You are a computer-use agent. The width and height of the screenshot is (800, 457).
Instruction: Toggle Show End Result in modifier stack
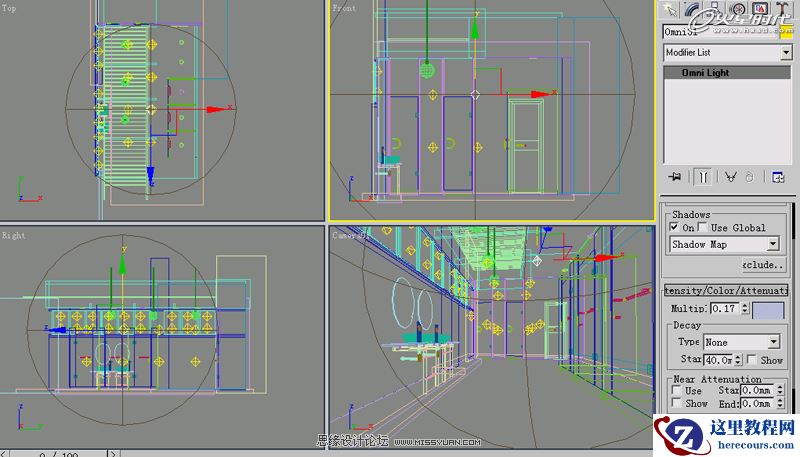pos(703,177)
